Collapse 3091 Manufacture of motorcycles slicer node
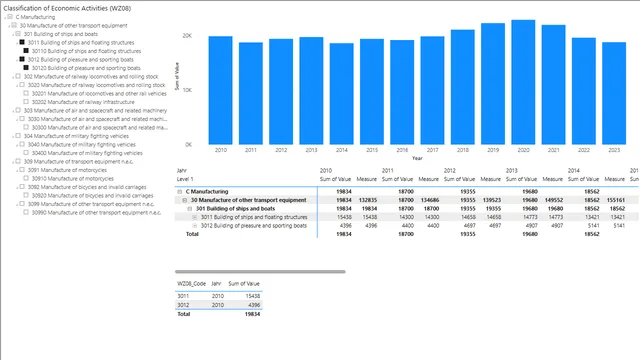Viewport: 640px width, 360px height. point(17,171)
